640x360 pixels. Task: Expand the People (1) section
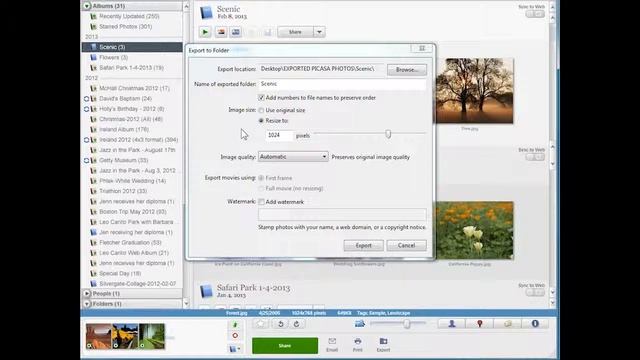87,293
